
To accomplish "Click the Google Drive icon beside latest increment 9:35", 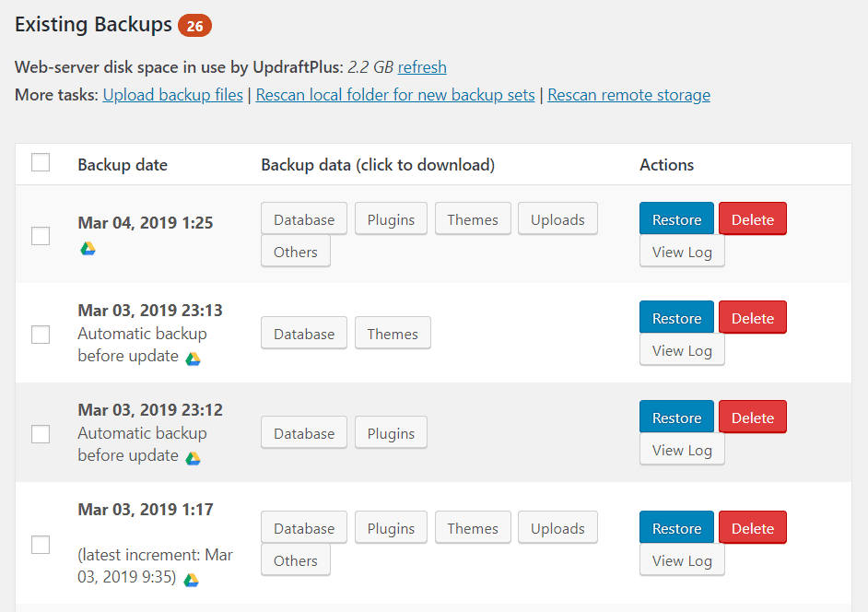I will [191, 580].
